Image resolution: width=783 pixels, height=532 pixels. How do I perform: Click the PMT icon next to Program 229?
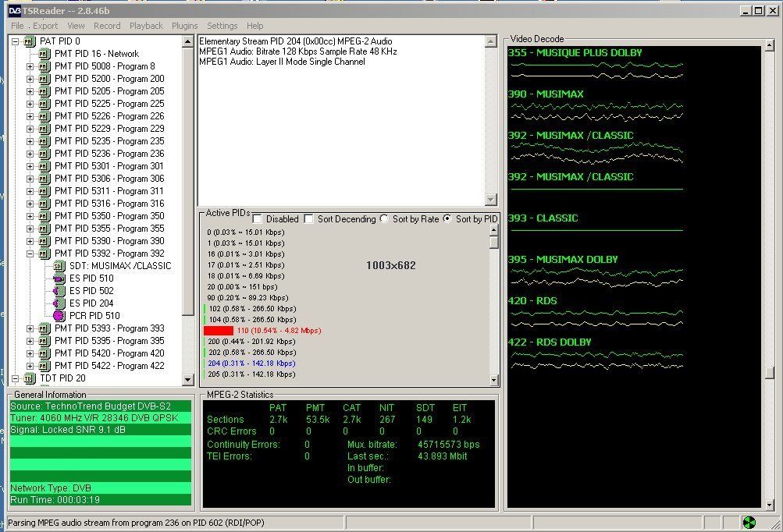click(44, 129)
